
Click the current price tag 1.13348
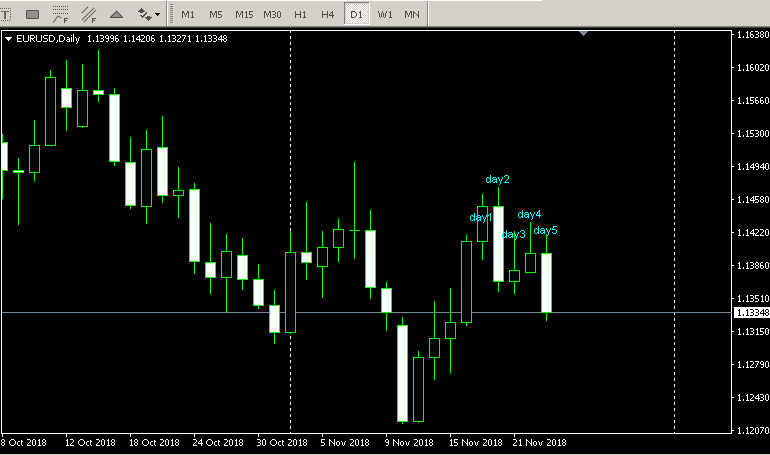pos(752,313)
